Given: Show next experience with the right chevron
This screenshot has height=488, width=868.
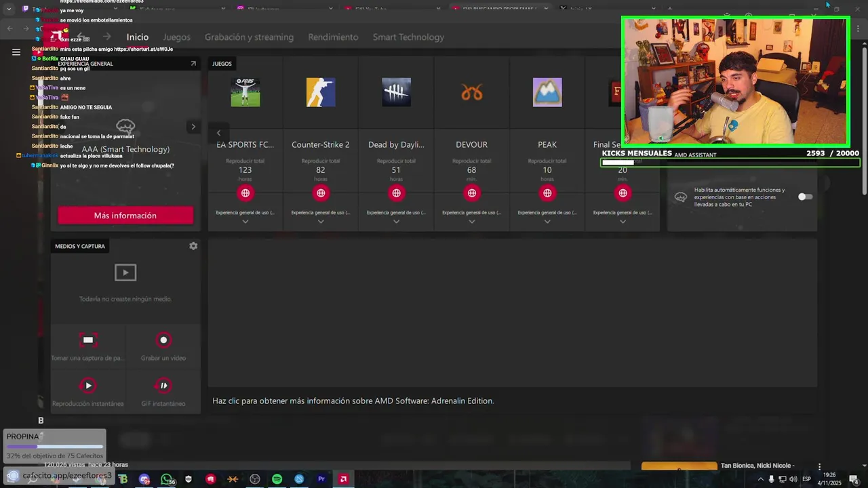Looking at the screenshot, I should (x=193, y=127).
